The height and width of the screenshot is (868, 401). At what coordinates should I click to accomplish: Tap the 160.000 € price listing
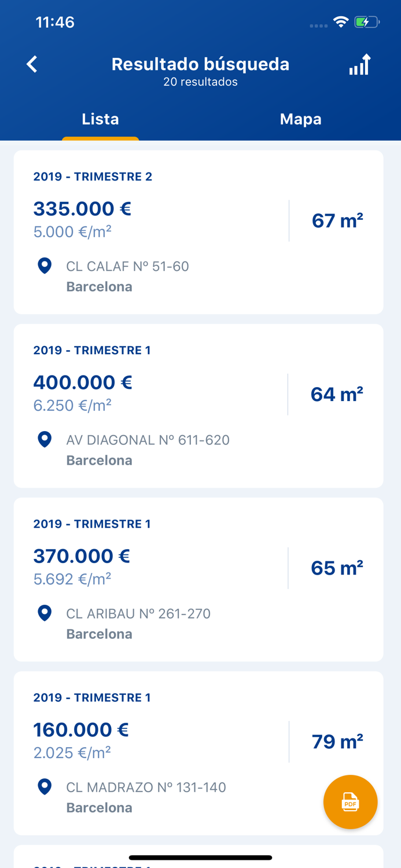tap(82, 730)
